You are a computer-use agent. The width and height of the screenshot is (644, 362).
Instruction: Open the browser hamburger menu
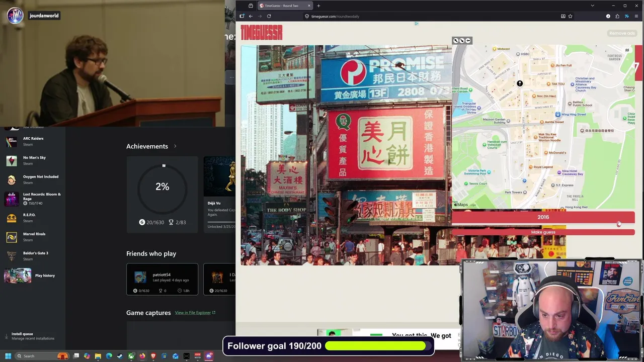(636, 16)
